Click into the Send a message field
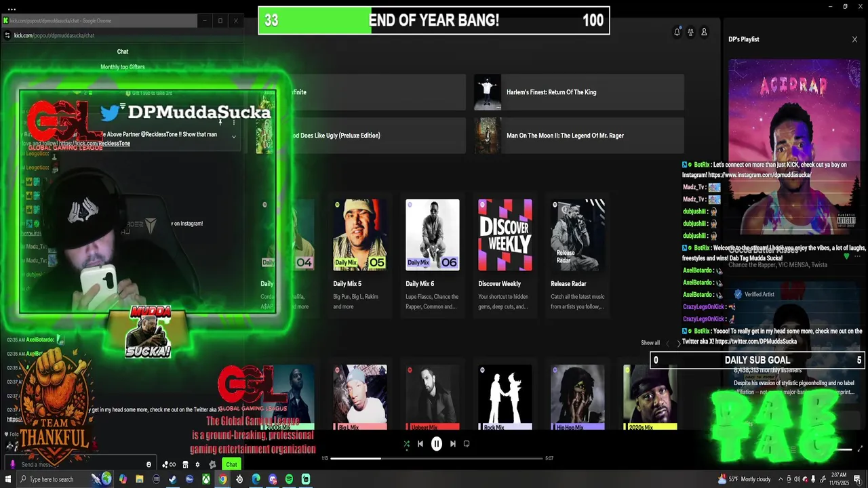 (x=80, y=464)
